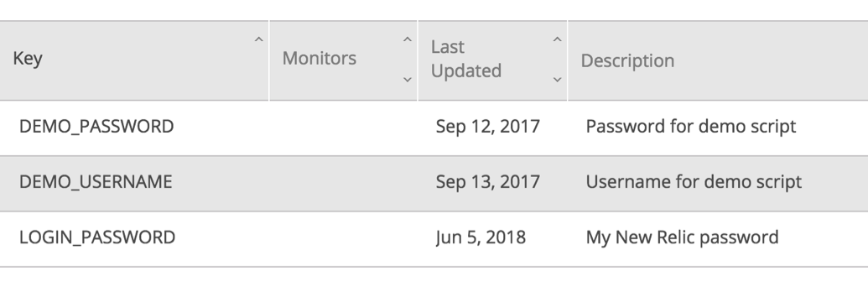Open the DEMO_USERNAME credential
The height and width of the screenshot is (308, 868).
[96, 182]
